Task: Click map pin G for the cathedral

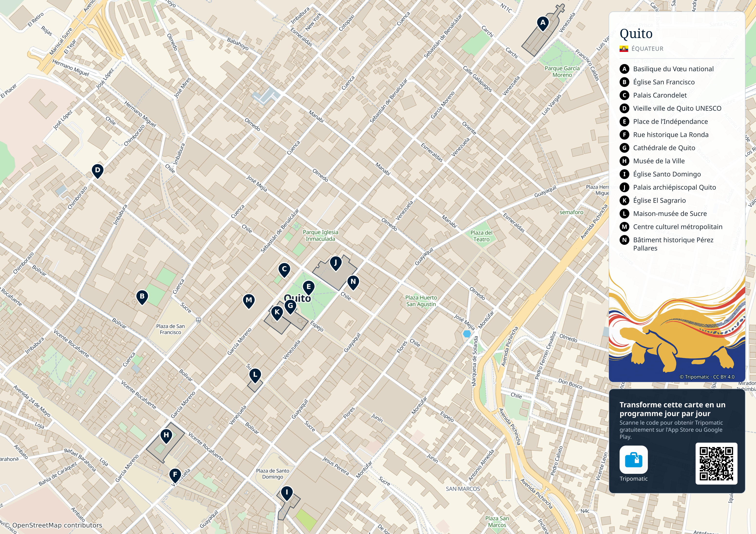Action: [290, 307]
